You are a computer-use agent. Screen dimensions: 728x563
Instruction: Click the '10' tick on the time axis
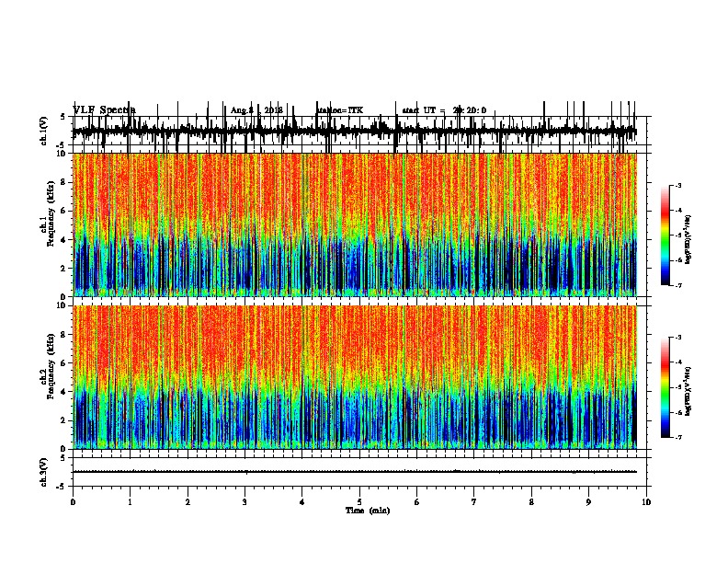click(x=646, y=502)
